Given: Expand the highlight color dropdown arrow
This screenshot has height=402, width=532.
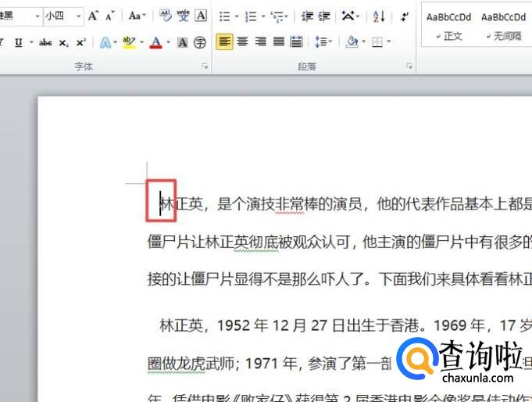Looking at the screenshot, I should (x=141, y=42).
